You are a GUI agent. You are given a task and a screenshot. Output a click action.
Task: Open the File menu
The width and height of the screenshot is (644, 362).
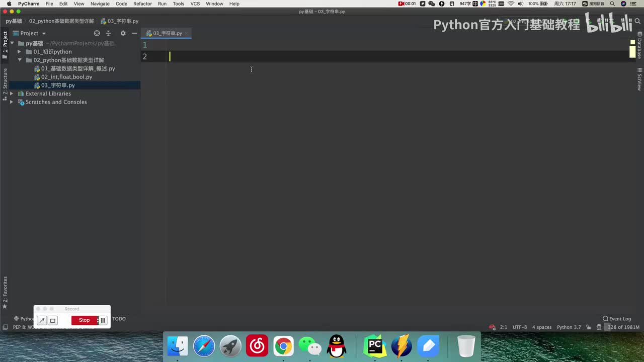49,4
